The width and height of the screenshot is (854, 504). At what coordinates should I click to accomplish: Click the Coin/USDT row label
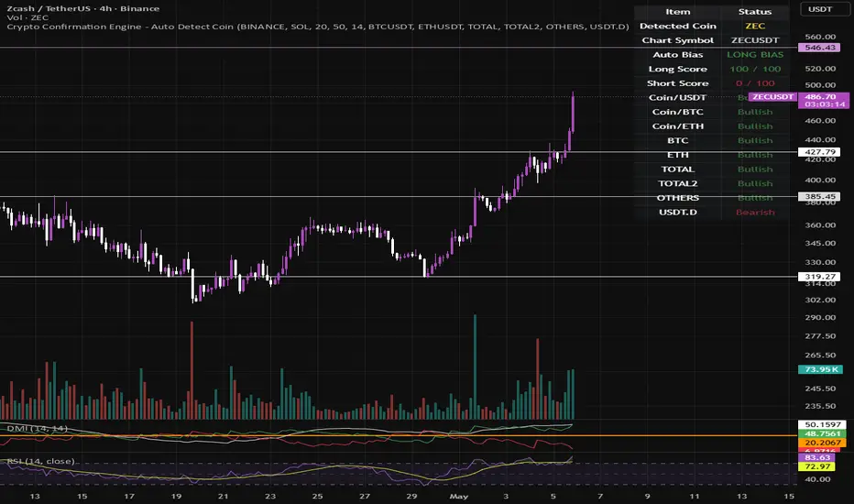point(677,97)
